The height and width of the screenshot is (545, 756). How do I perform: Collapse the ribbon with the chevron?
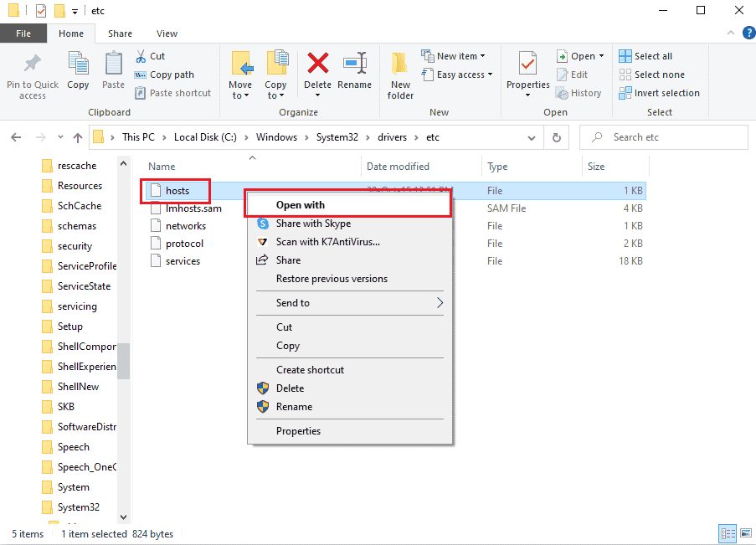pyautogui.click(x=730, y=33)
